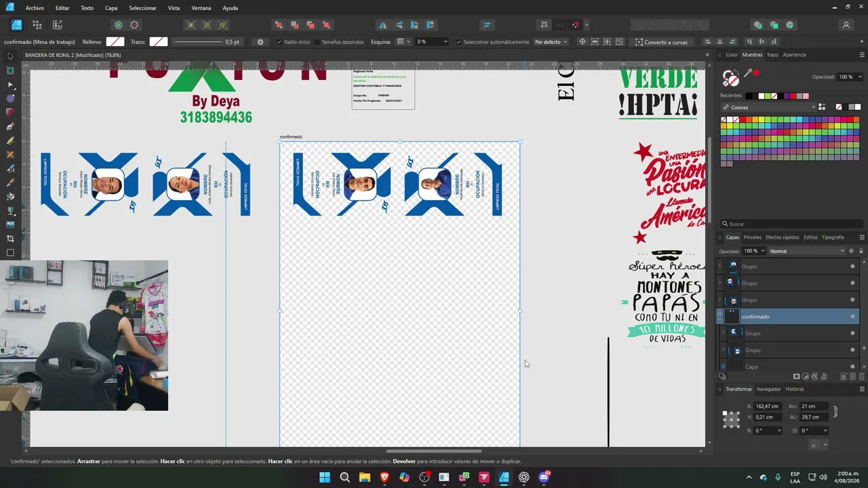Open Windows Start button on taskbar
The height and width of the screenshot is (488, 868).
[x=324, y=477]
